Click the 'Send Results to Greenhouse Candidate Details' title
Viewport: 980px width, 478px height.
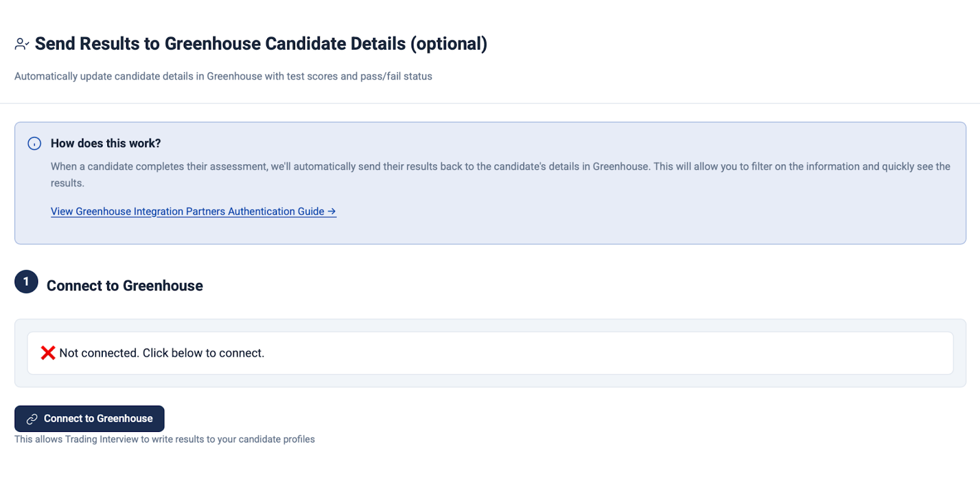pos(221,44)
